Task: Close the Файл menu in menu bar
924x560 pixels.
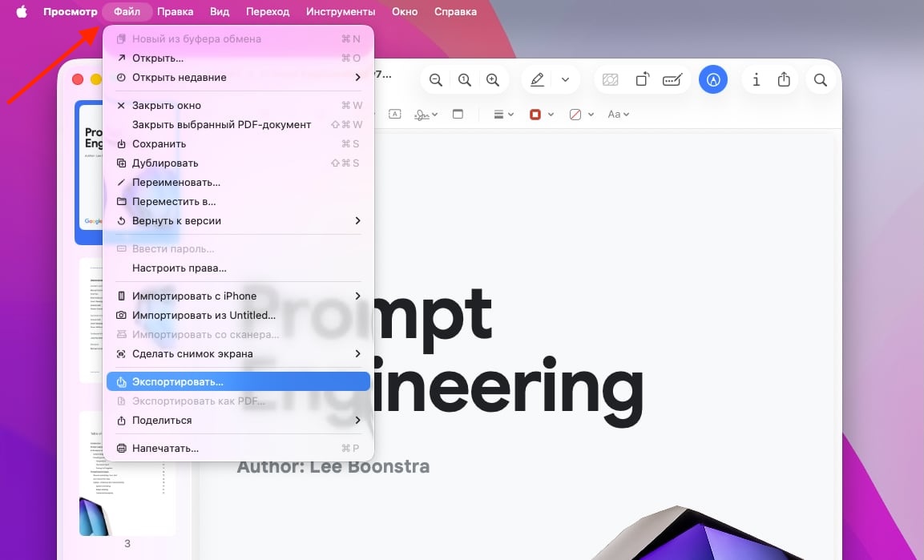Action: 127,12
